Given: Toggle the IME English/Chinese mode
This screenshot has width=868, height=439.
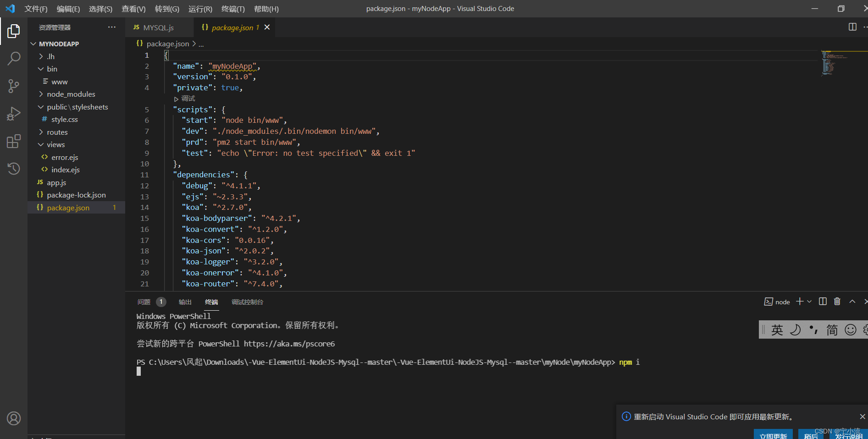Looking at the screenshot, I should (777, 330).
